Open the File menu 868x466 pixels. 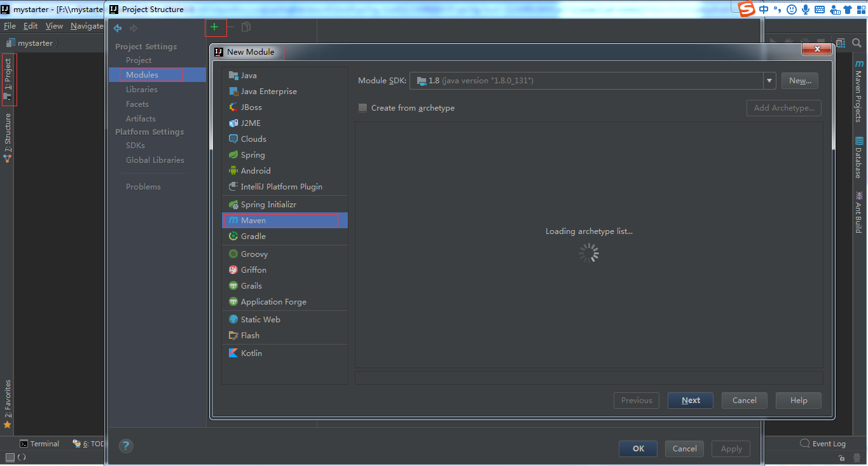pos(10,26)
